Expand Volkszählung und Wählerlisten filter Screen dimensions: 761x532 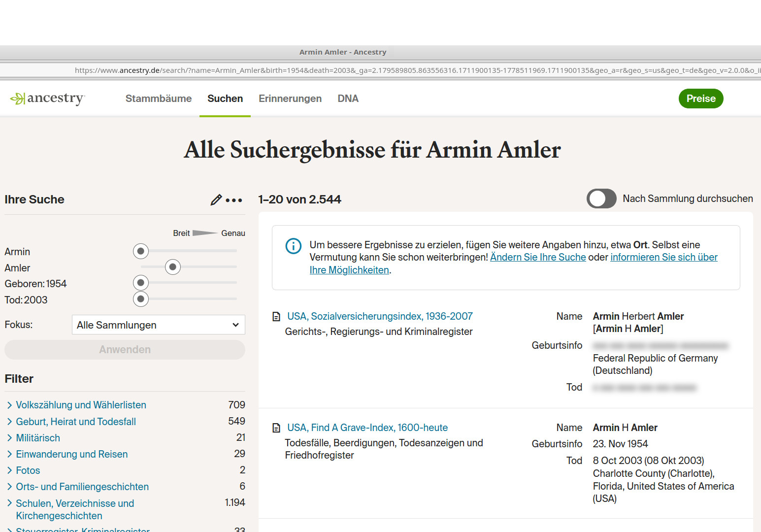(81, 405)
